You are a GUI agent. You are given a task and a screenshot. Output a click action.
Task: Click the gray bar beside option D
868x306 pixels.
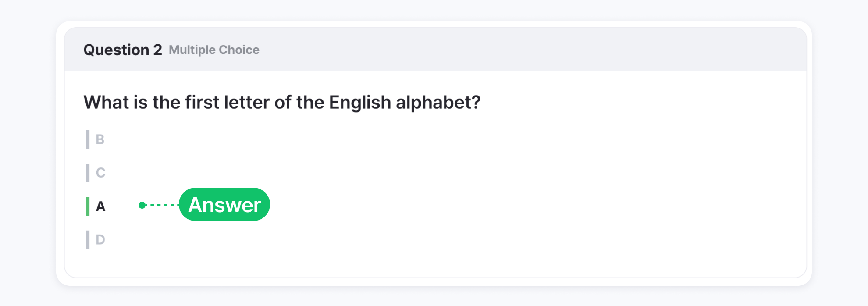tap(88, 239)
